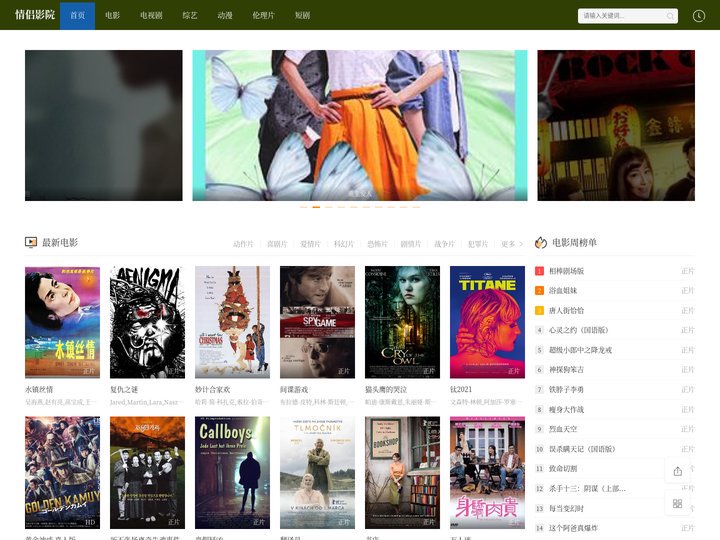Image resolution: width=720 pixels, height=540 pixels.
Task: Open The Cry of the Owl poster
Action: 402,322
